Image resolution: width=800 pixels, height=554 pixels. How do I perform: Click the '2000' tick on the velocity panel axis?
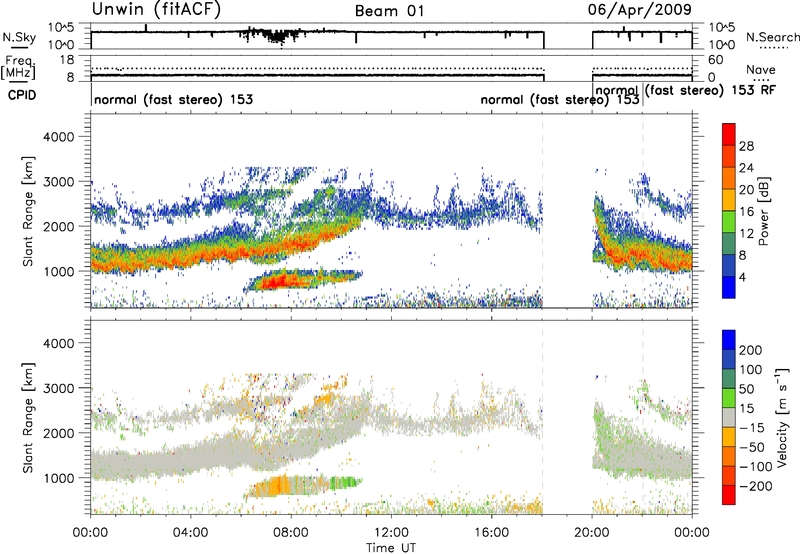tap(58, 433)
